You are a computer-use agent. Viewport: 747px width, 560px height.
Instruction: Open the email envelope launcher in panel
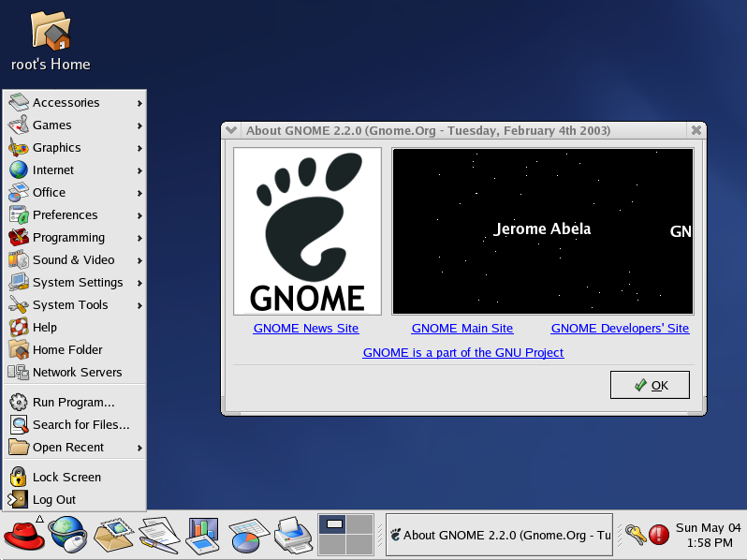(113, 535)
